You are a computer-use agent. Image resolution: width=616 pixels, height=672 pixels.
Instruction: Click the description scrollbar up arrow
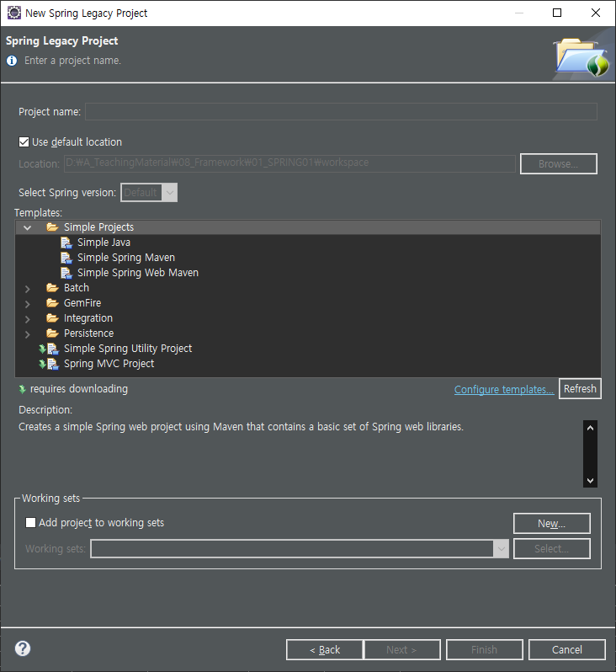coord(590,428)
